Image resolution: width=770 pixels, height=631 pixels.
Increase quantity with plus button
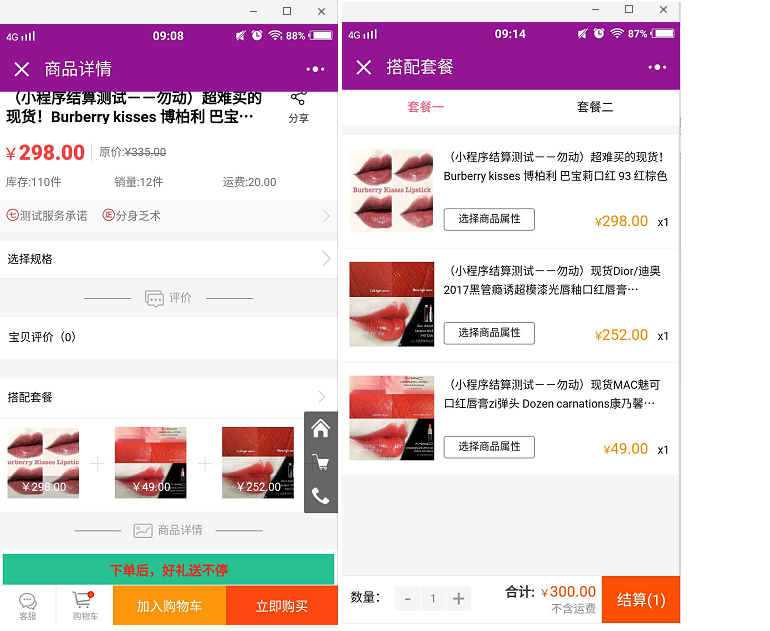click(x=459, y=599)
